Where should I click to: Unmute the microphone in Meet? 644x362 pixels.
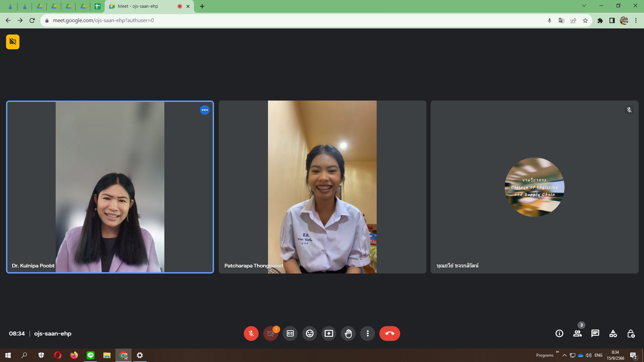coord(251,334)
